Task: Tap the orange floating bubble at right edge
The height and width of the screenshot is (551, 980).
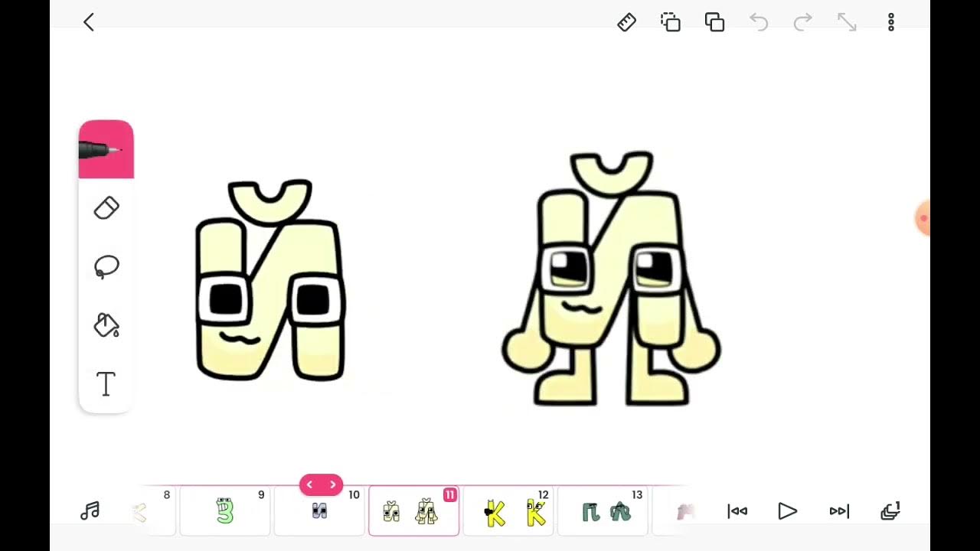Action: click(923, 219)
